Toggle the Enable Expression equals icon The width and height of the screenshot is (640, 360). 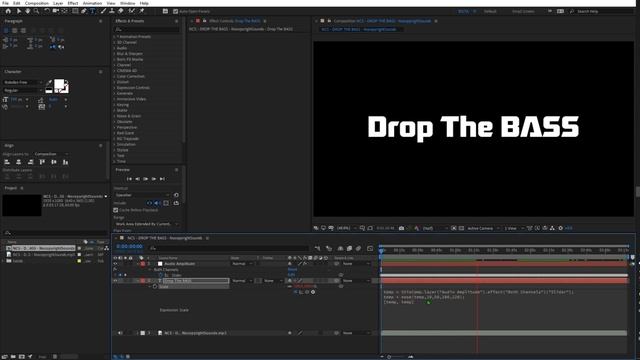(296, 292)
